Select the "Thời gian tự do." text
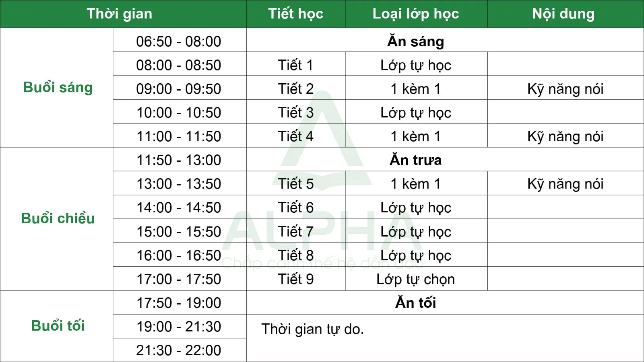The image size is (644, 362). pyautogui.click(x=313, y=329)
